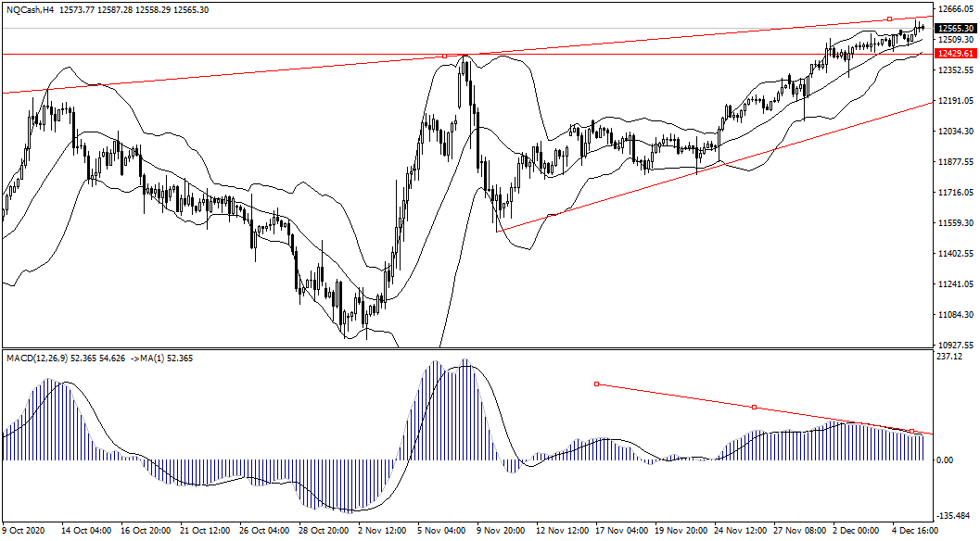The height and width of the screenshot is (541, 980).
Task: Click the black 12565.30 current price label
Action: point(954,28)
